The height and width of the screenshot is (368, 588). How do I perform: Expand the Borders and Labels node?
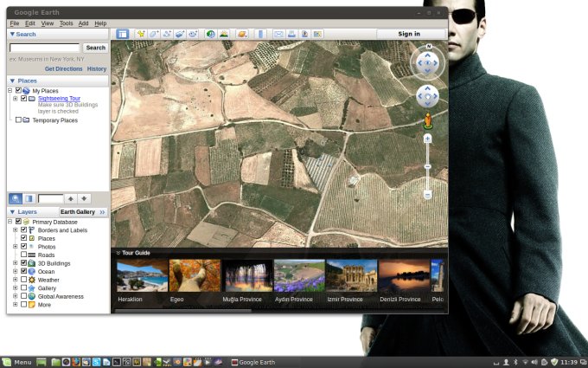pos(16,229)
